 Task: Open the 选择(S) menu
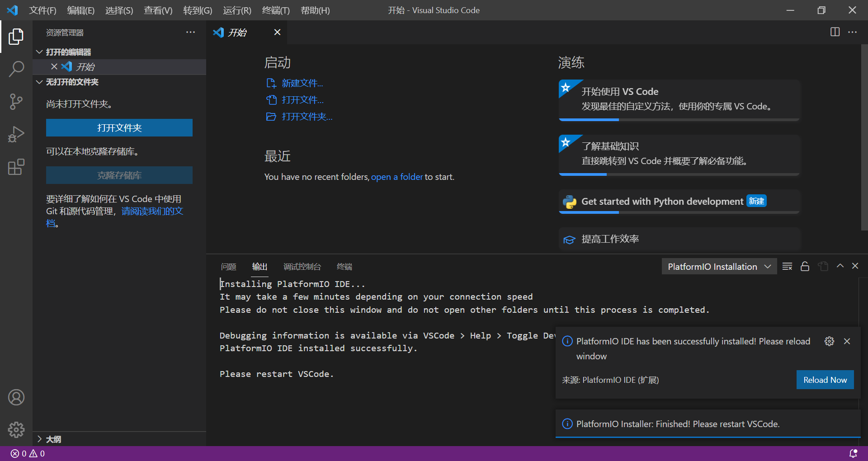coord(119,10)
